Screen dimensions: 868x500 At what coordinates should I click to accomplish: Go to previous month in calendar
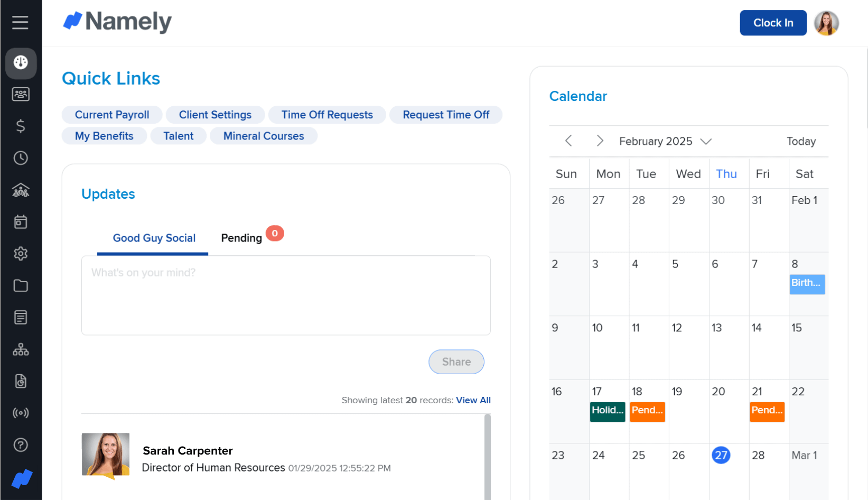(x=568, y=141)
